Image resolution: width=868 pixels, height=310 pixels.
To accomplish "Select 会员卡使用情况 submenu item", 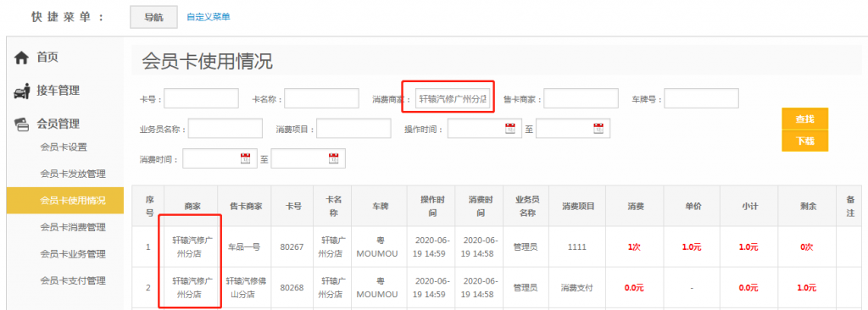I will (64, 201).
